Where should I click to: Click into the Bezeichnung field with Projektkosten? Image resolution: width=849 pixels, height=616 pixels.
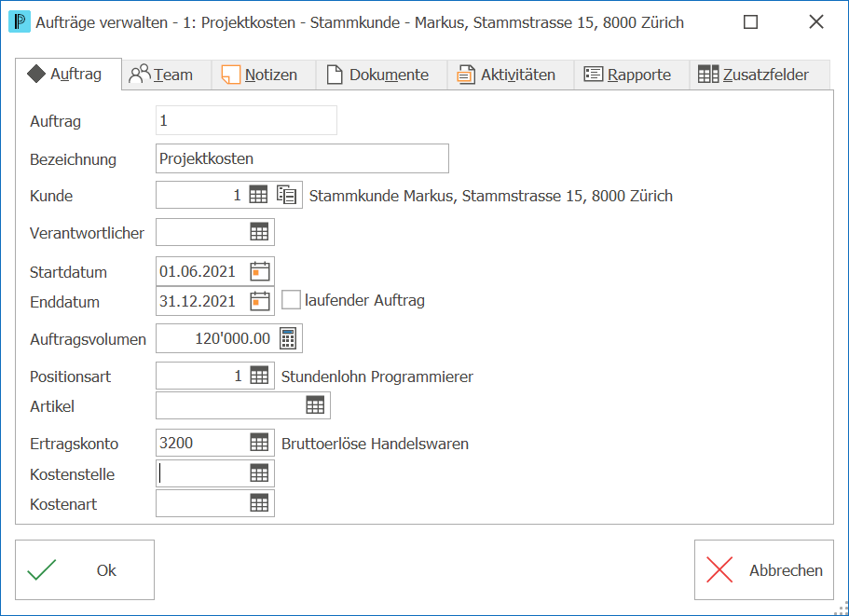[x=302, y=158]
